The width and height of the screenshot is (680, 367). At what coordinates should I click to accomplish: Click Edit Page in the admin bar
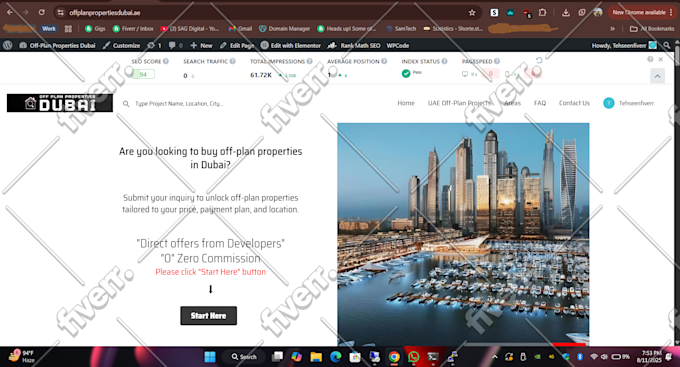pyautogui.click(x=237, y=45)
